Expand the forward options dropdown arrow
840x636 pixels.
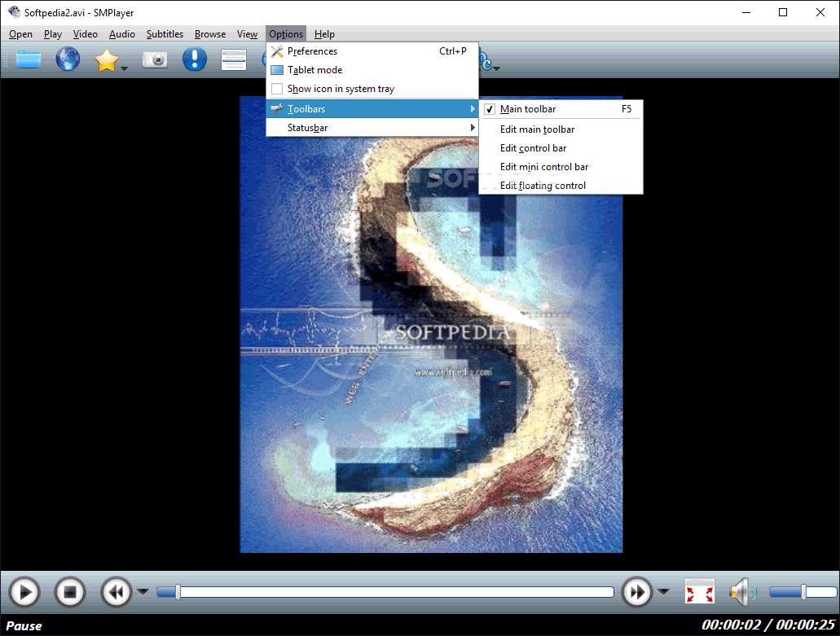[663, 591]
